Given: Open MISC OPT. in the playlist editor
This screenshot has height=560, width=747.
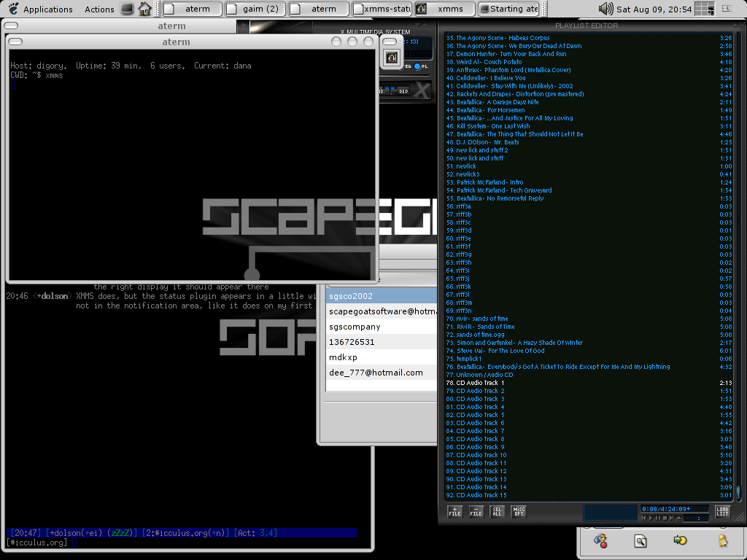Looking at the screenshot, I should [x=519, y=511].
